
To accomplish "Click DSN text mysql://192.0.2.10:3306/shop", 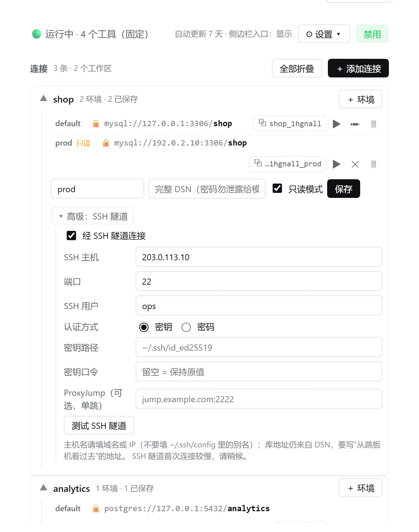I will point(180,143).
